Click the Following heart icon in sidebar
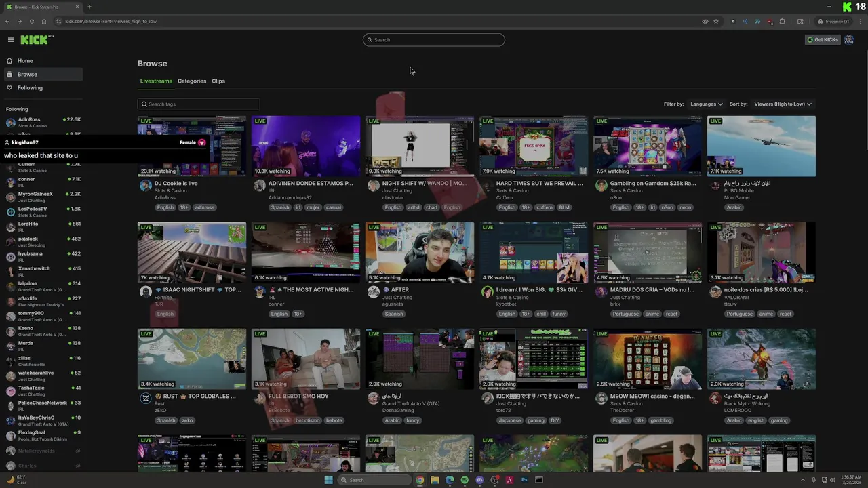The width and height of the screenshot is (868, 488). click(x=9, y=88)
